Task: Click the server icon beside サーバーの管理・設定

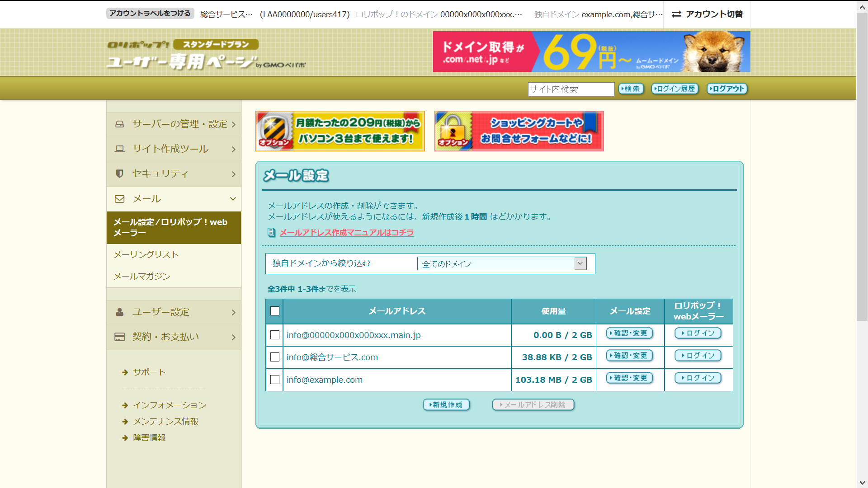Action: point(119,124)
